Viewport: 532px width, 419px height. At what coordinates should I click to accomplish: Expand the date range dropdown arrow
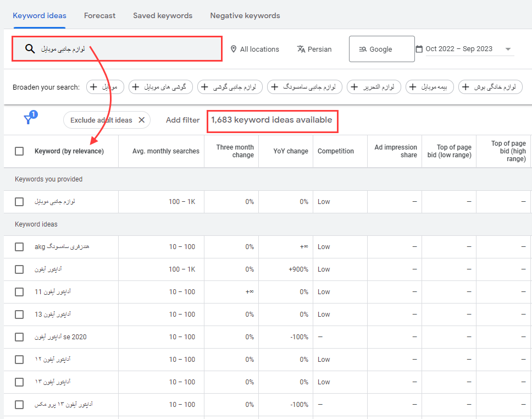point(508,49)
